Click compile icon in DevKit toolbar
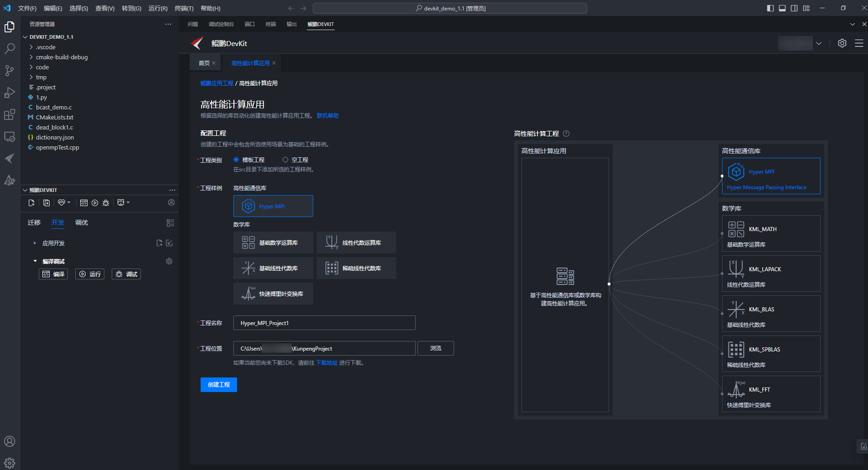The image size is (868, 470). tap(84, 203)
